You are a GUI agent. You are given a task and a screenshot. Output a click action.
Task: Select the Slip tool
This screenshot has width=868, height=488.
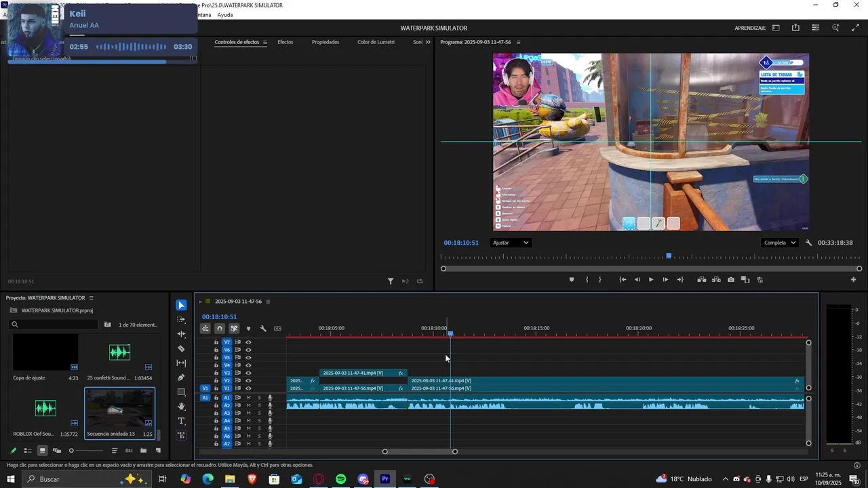[x=181, y=363]
